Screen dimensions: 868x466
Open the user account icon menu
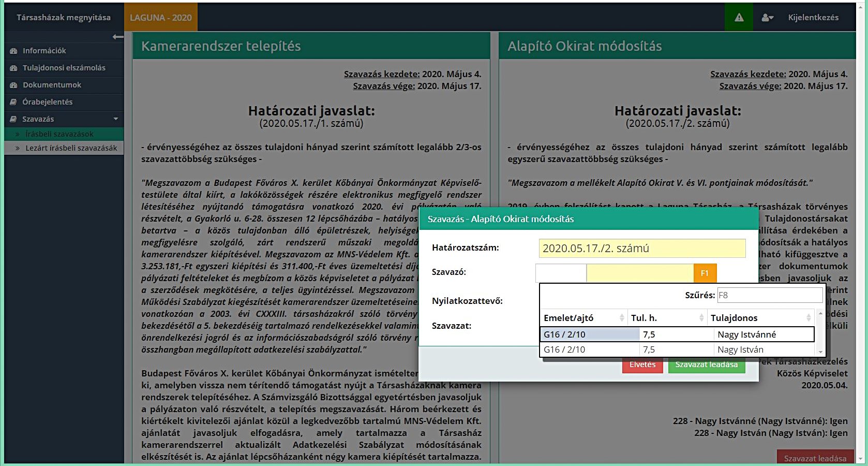(767, 18)
